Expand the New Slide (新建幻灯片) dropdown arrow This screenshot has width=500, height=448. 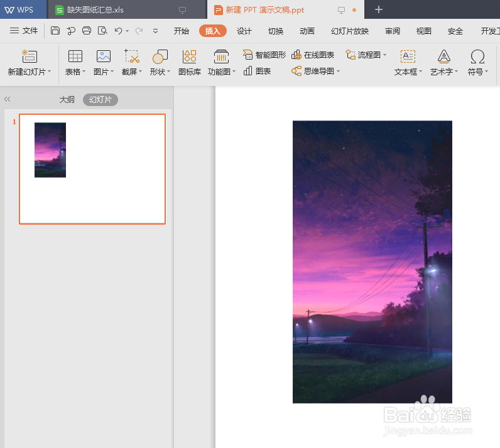pyautogui.click(x=50, y=72)
